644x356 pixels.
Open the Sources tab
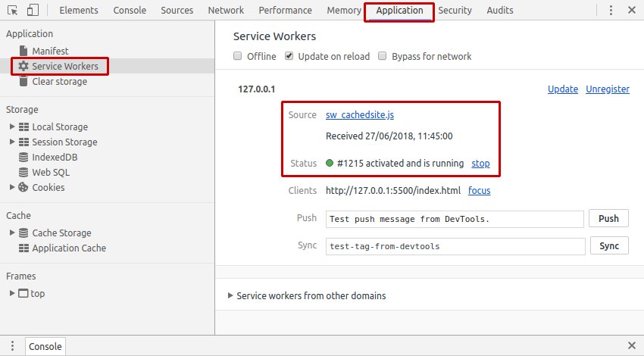point(177,11)
